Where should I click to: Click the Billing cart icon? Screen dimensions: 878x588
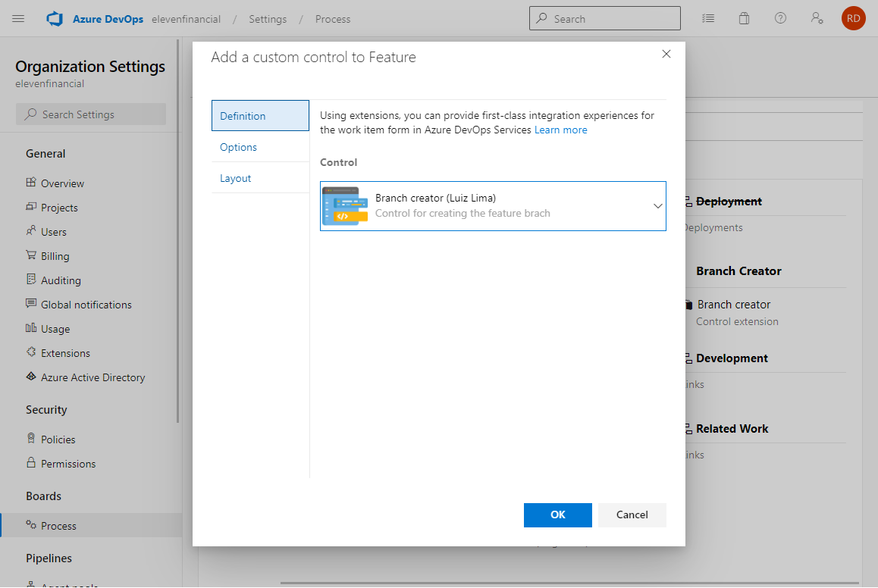pos(31,255)
